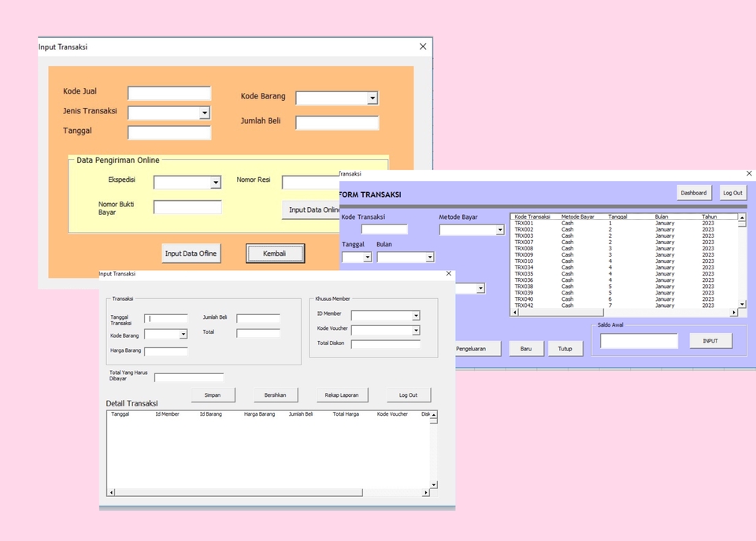Close the Form Transaksi window
Image resolution: width=756 pixels, height=541 pixels.
[x=749, y=173]
